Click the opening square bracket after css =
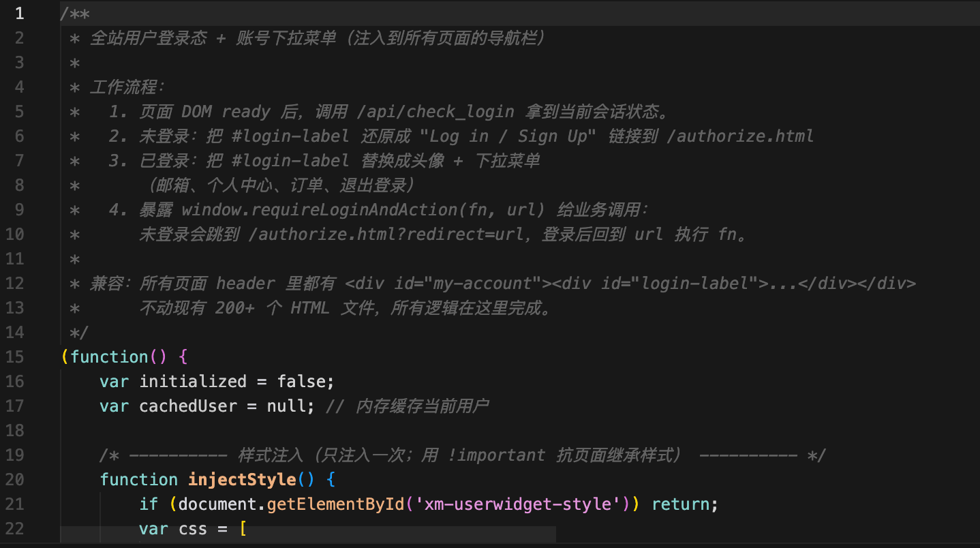The width and height of the screenshot is (980, 548). point(243,529)
